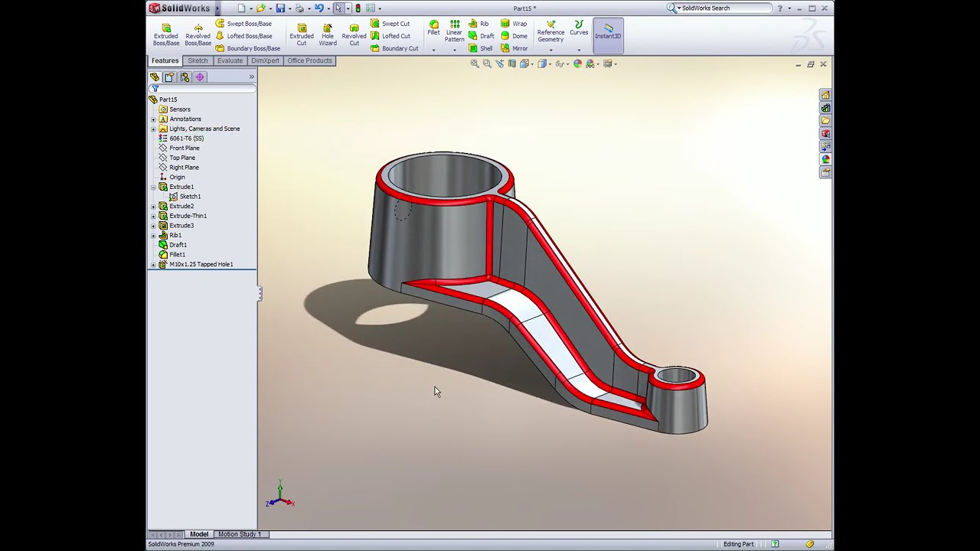The height and width of the screenshot is (551, 980).
Task: Select Fillet1 in the feature tree
Action: point(173,254)
